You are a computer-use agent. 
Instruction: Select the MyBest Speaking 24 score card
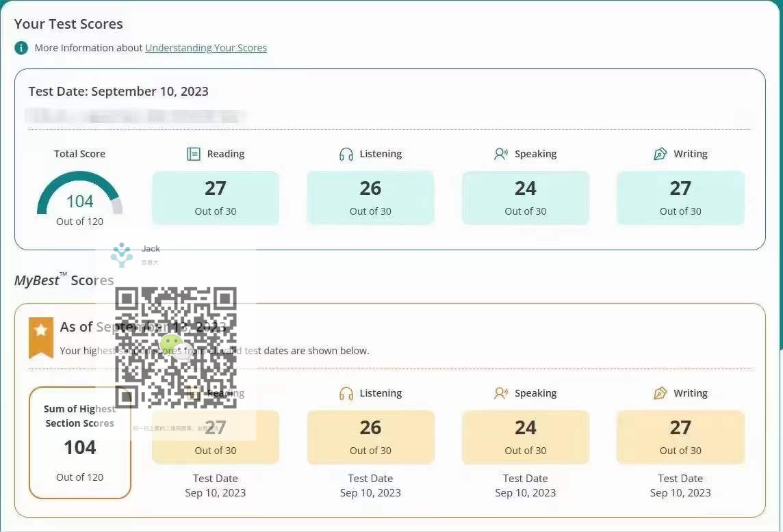tap(526, 437)
